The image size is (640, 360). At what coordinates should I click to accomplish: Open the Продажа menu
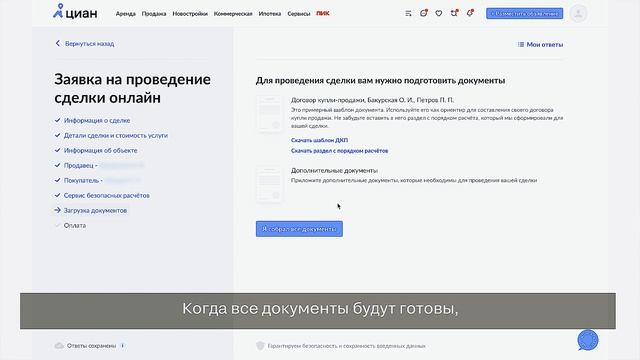click(x=154, y=13)
